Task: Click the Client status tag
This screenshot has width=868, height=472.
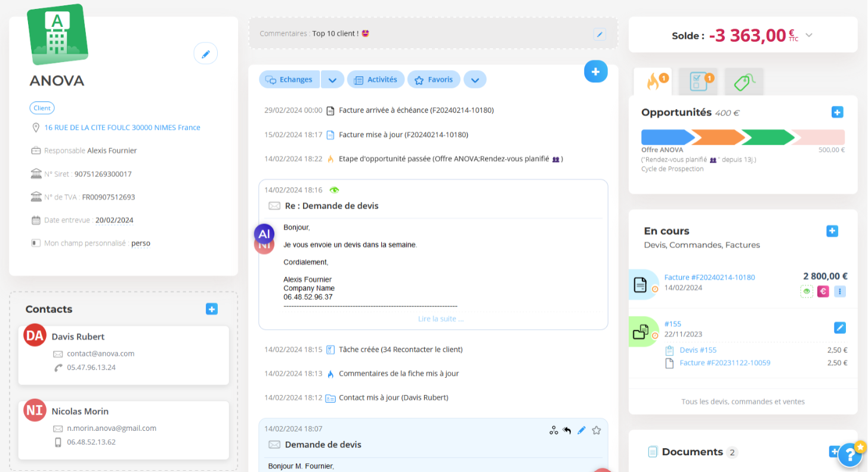Action: 42,108
